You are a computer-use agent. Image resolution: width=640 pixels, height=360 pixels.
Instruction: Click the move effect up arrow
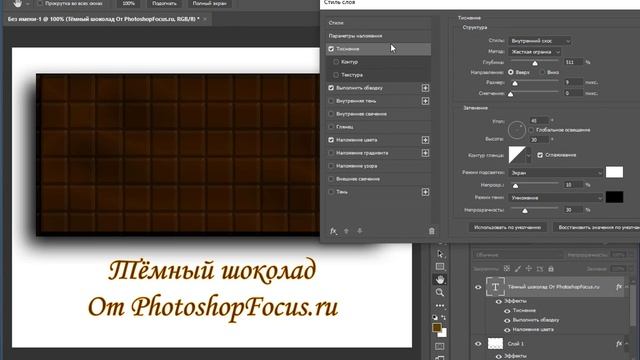[x=346, y=231]
